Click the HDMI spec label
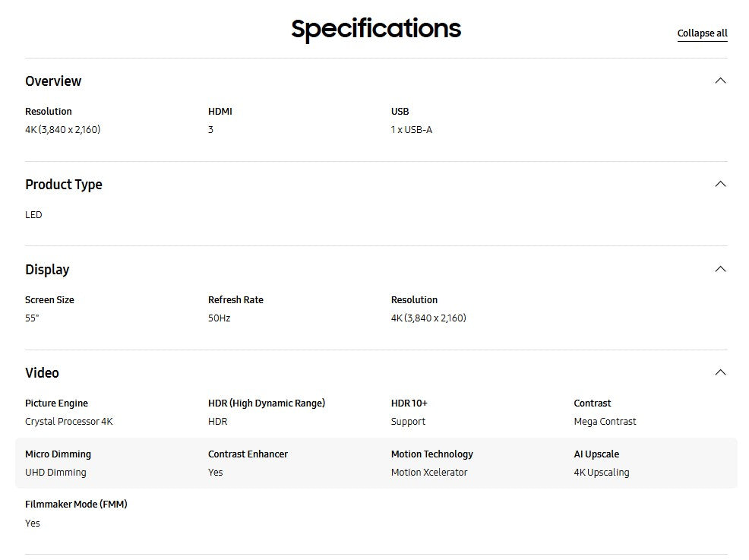 tap(220, 112)
